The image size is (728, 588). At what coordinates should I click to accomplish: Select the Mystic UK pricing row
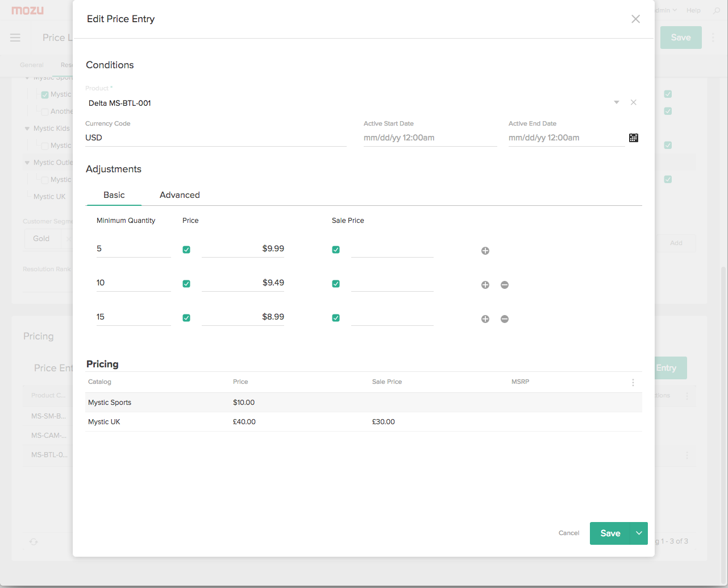[x=364, y=422]
